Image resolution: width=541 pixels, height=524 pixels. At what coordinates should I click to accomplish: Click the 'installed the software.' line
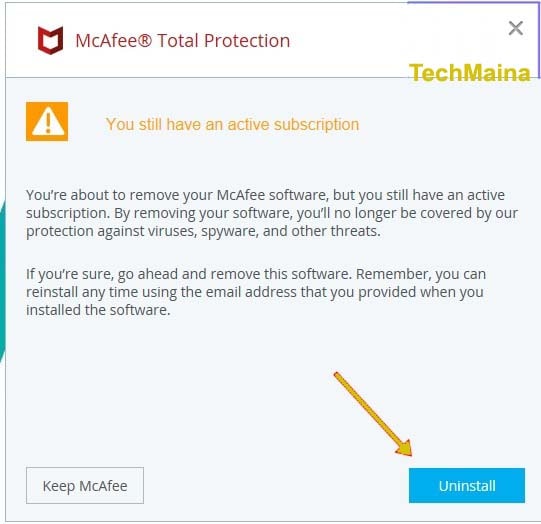98,310
